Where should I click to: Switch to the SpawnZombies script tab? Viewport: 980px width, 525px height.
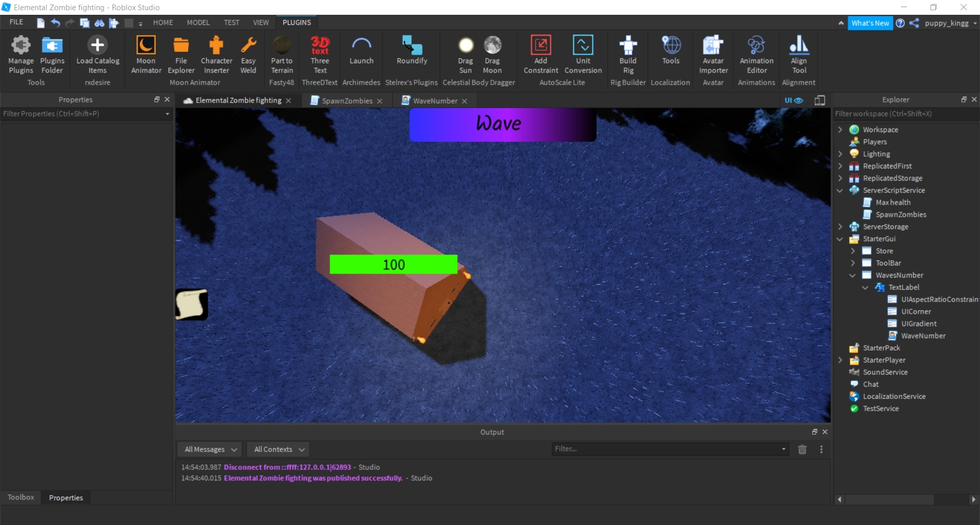click(347, 101)
